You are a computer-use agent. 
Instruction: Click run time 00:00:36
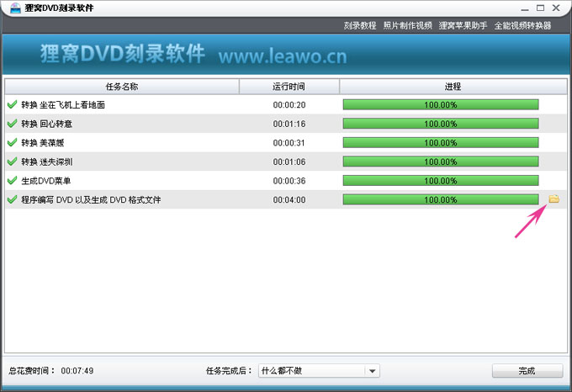[x=289, y=181]
